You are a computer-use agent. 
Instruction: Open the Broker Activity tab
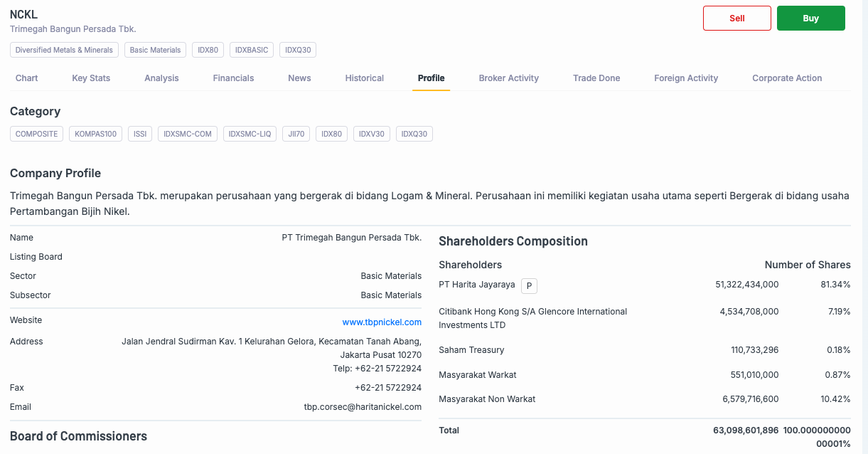point(508,78)
